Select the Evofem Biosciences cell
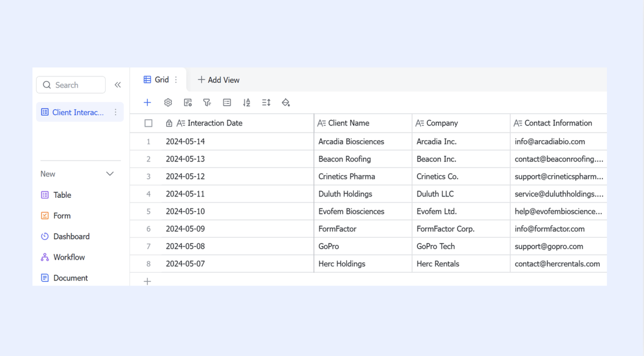This screenshot has height=356, width=644. click(x=363, y=211)
